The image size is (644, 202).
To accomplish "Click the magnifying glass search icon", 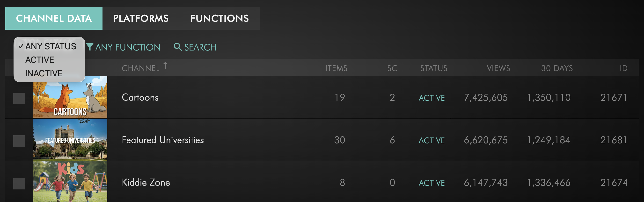I will [177, 47].
